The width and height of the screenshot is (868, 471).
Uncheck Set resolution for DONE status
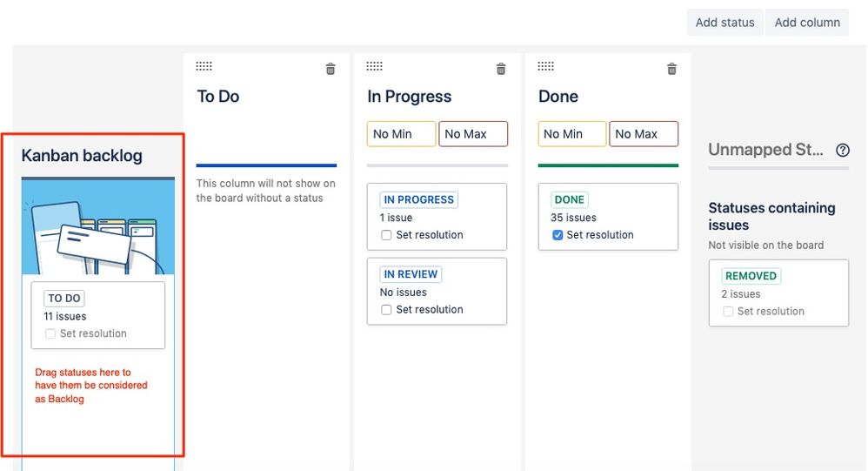[558, 235]
